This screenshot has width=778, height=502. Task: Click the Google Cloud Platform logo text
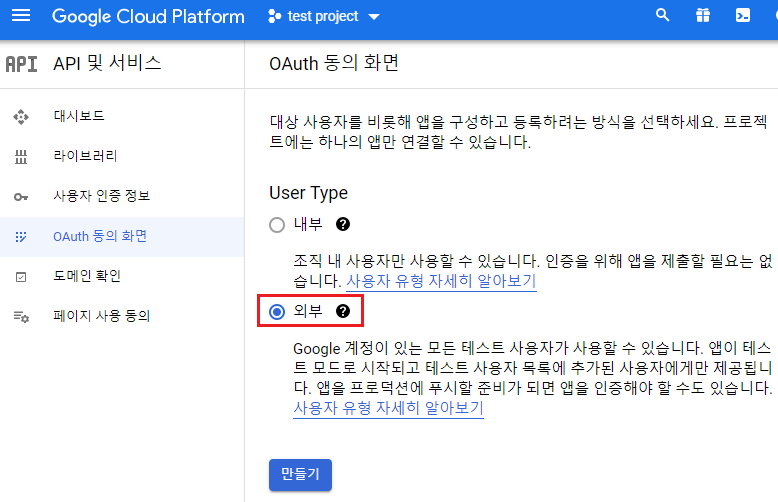148,16
